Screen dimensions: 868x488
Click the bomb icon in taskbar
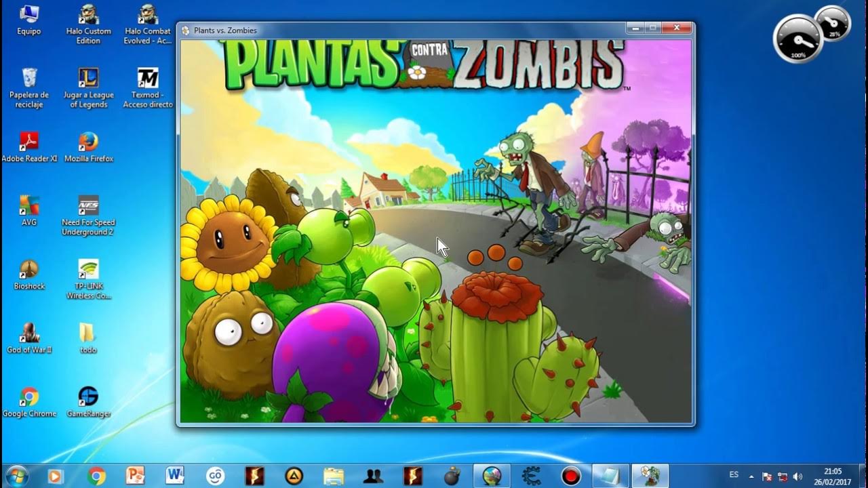click(x=452, y=476)
